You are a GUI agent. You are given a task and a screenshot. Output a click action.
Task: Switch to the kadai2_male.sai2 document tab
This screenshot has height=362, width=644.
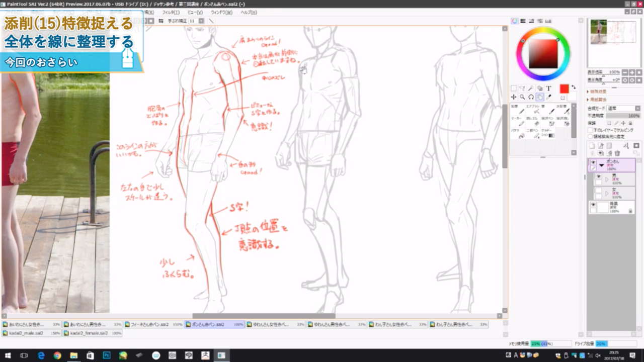click(x=31, y=333)
